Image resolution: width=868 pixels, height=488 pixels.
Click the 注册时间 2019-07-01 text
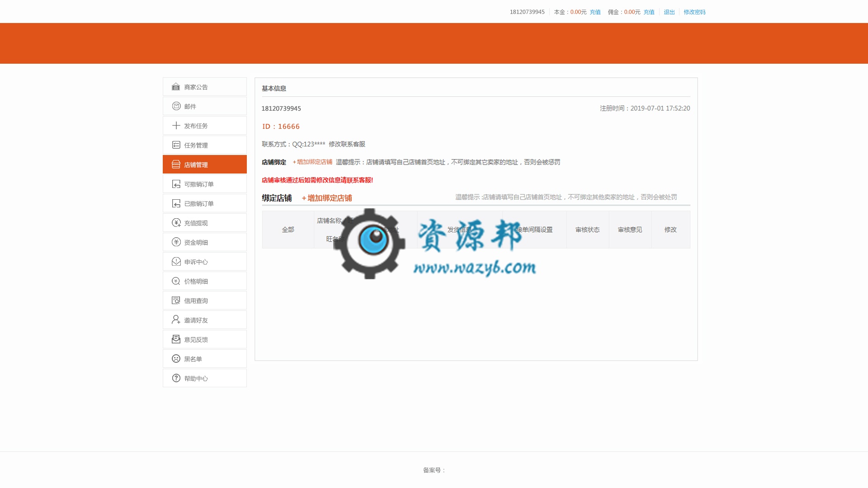coord(645,108)
